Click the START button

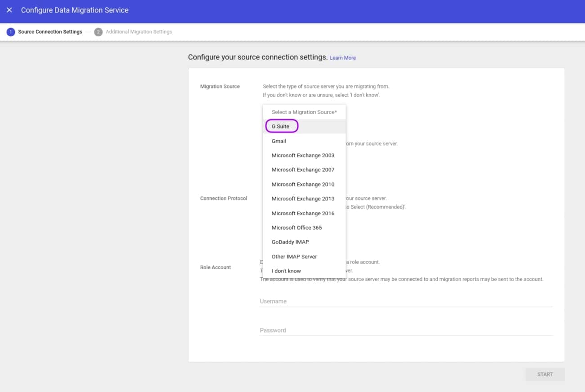pyautogui.click(x=545, y=374)
